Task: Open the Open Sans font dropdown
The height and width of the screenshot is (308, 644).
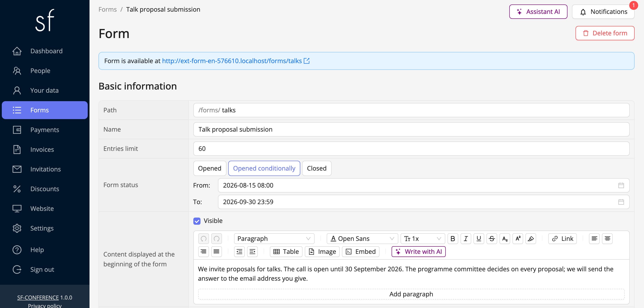Action: (x=362, y=239)
